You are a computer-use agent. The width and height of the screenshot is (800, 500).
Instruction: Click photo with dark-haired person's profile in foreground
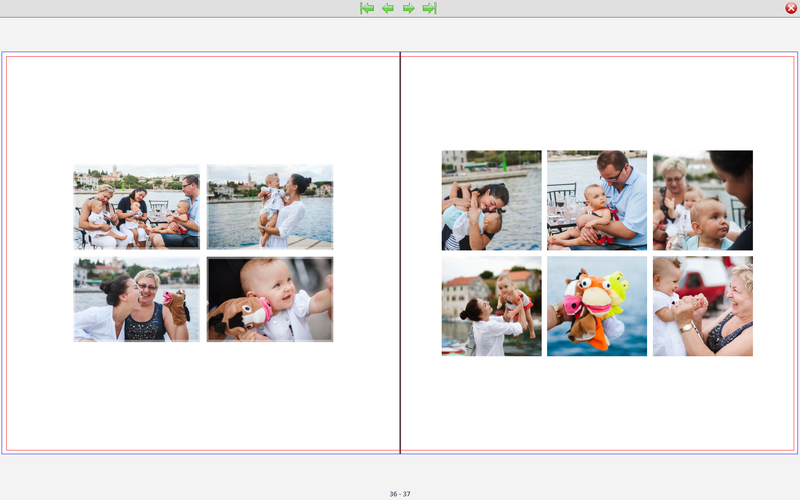click(702, 200)
